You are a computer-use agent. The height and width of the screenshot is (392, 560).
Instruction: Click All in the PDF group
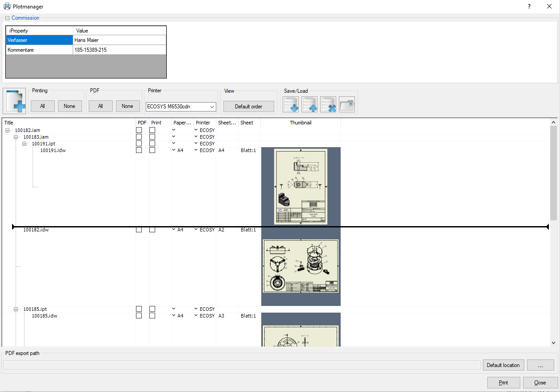100,106
